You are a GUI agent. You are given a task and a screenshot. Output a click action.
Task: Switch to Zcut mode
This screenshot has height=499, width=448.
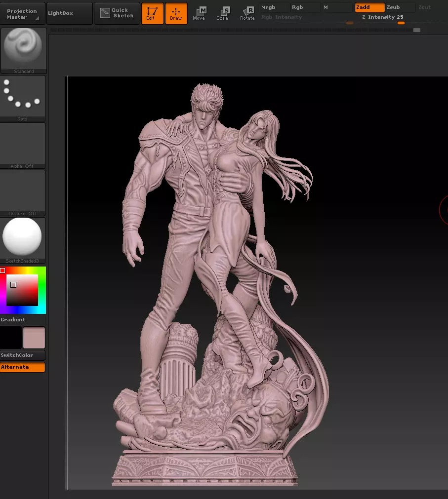431,7
